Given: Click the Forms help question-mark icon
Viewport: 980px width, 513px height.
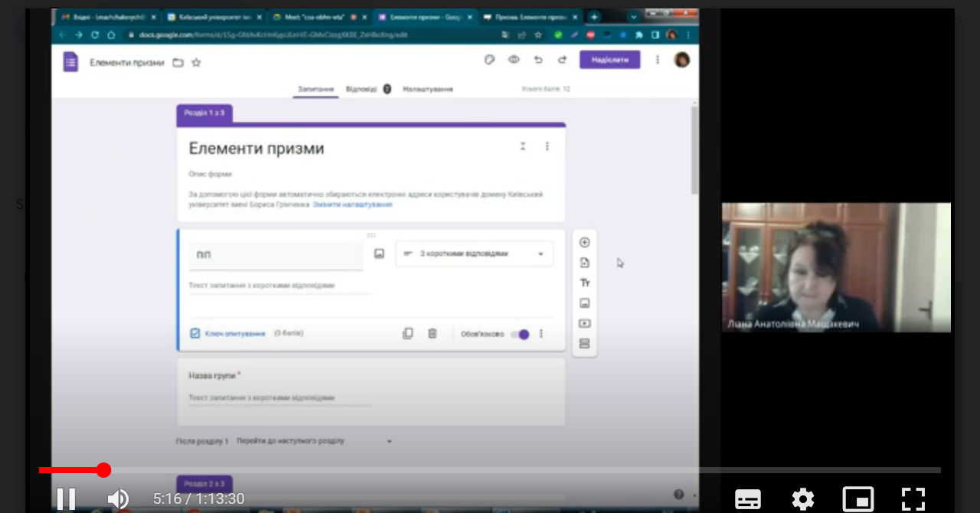Looking at the screenshot, I should pos(678,495).
